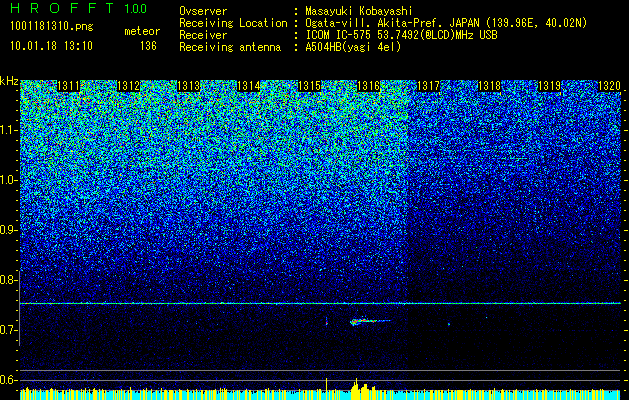This screenshot has height=400, width=629.
Task: Click the 1316 time marker
Action: coord(369,86)
